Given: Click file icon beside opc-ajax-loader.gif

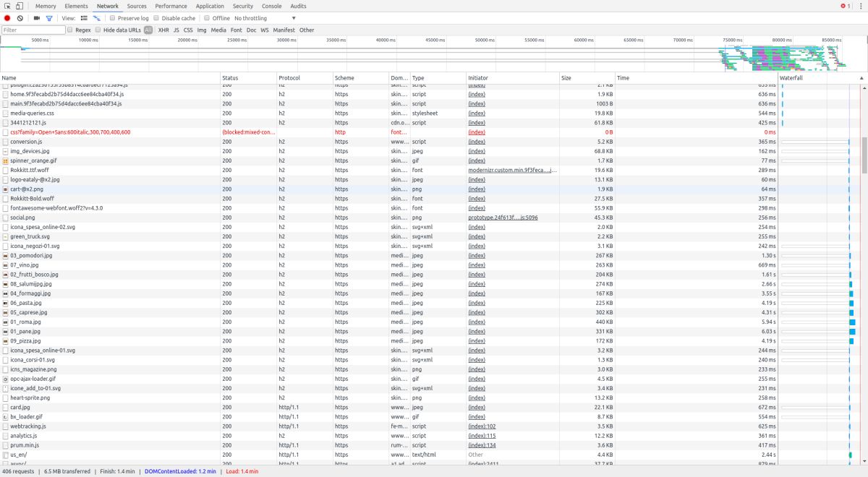Looking at the screenshot, I should pyautogui.click(x=5, y=379).
